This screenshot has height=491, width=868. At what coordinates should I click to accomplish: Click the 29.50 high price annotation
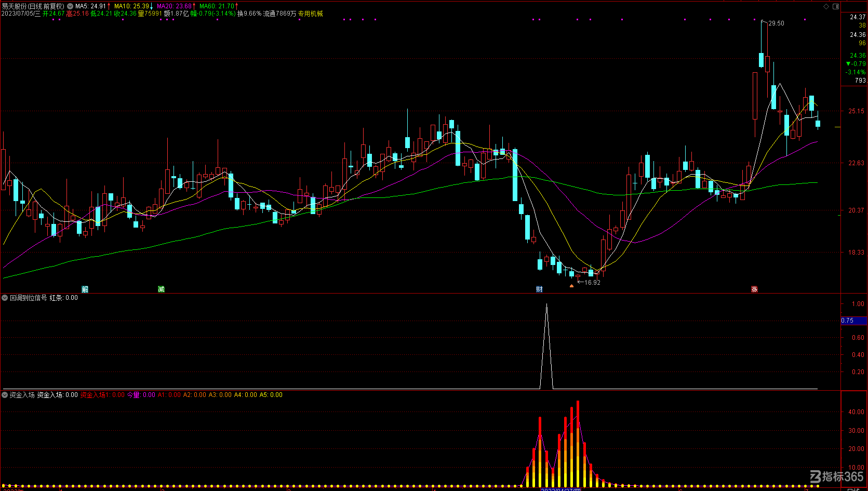point(777,23)
